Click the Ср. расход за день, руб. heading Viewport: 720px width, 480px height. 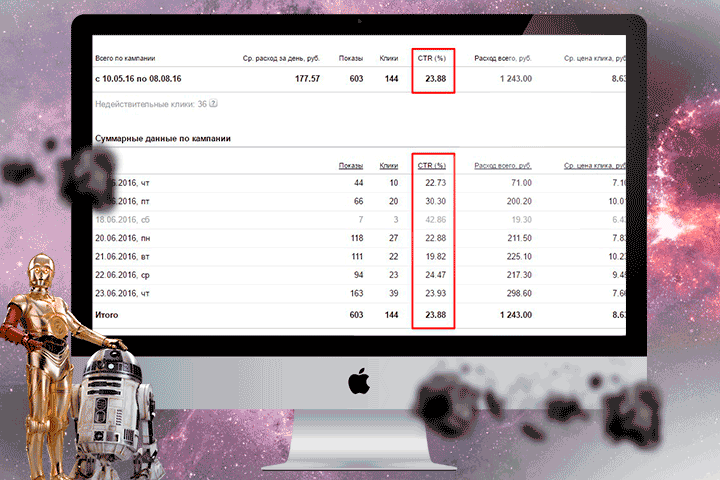click(x=281, y=58)
